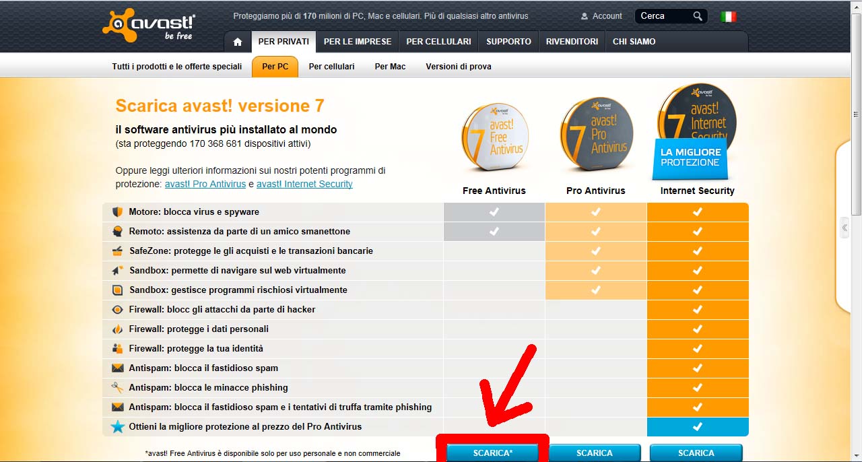
Task: Open the RIVENDITORI menu tab
Action: point(572,42)
